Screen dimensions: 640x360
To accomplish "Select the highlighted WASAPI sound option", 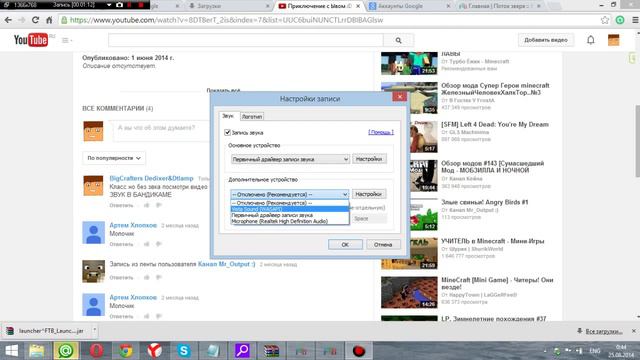I will (290, 209).
